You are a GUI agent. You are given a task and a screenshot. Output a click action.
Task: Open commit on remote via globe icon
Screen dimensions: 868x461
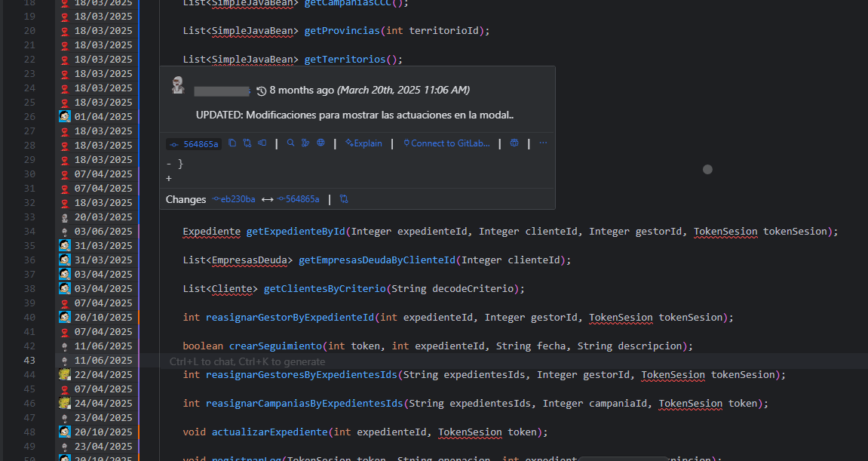pyautogui.click(x=321, y=143)
